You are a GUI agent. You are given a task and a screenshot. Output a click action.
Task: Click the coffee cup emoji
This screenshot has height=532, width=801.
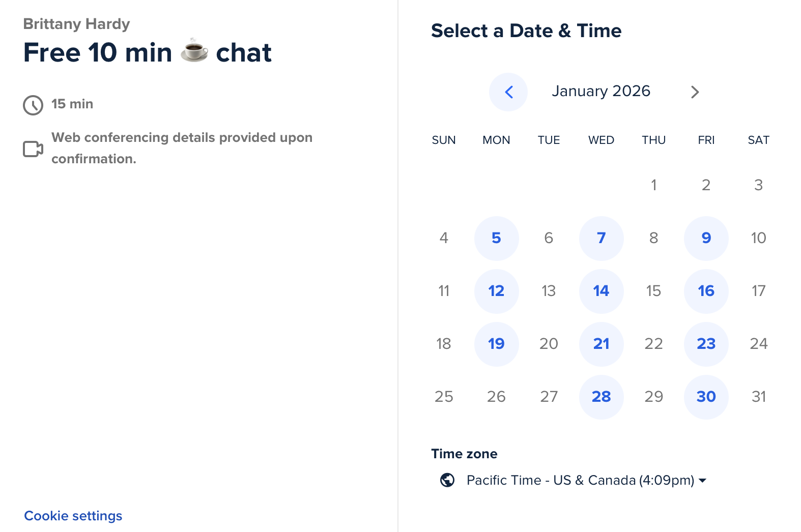[194, 51]
